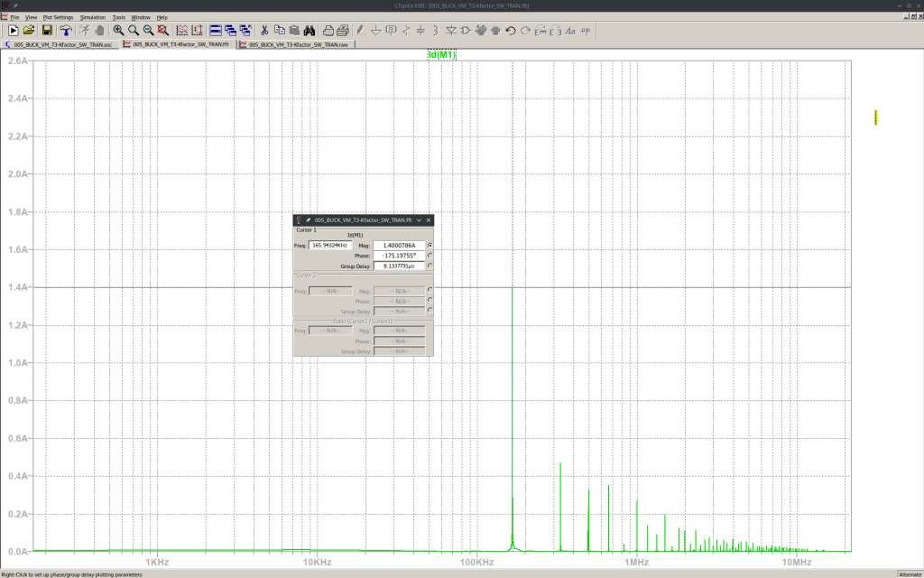924x578 pixels.
Task: Click the Cursor 1 Mag value field
Action: [399, 246]
